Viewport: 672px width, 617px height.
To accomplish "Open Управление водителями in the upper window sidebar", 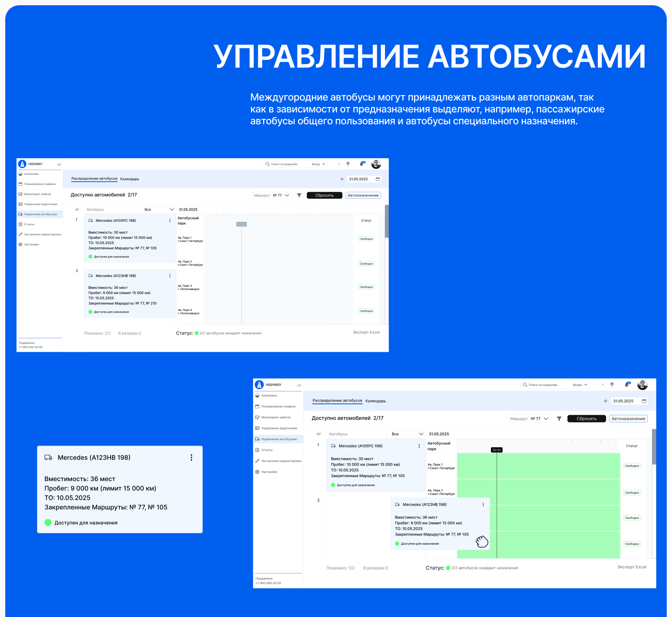I will click(40, 204).
